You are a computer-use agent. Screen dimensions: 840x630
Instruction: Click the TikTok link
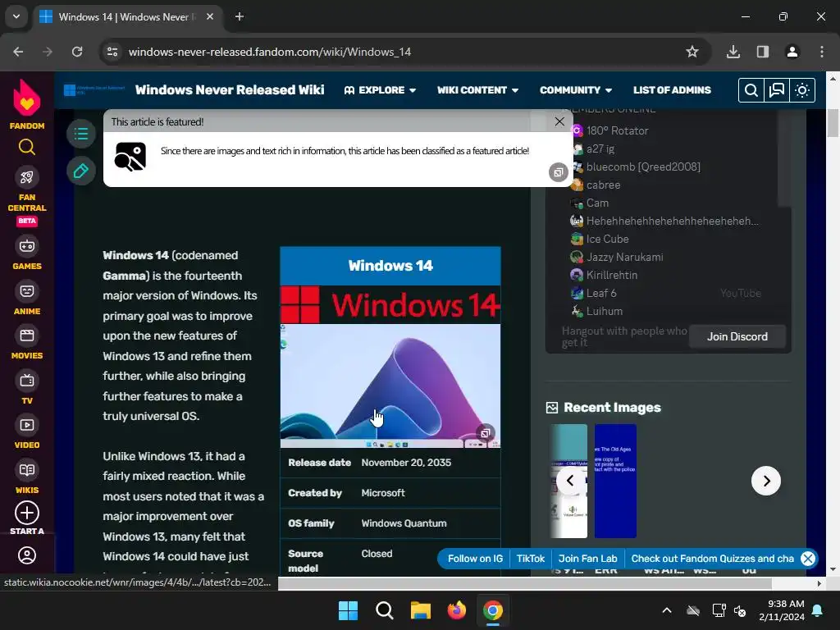click(x=531, y=558)
